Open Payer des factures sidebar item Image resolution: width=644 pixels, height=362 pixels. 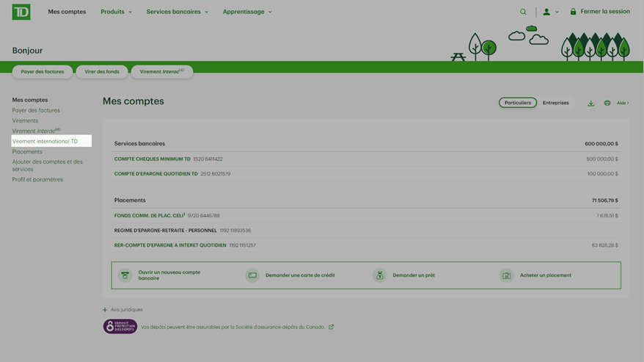pos(36,110)
